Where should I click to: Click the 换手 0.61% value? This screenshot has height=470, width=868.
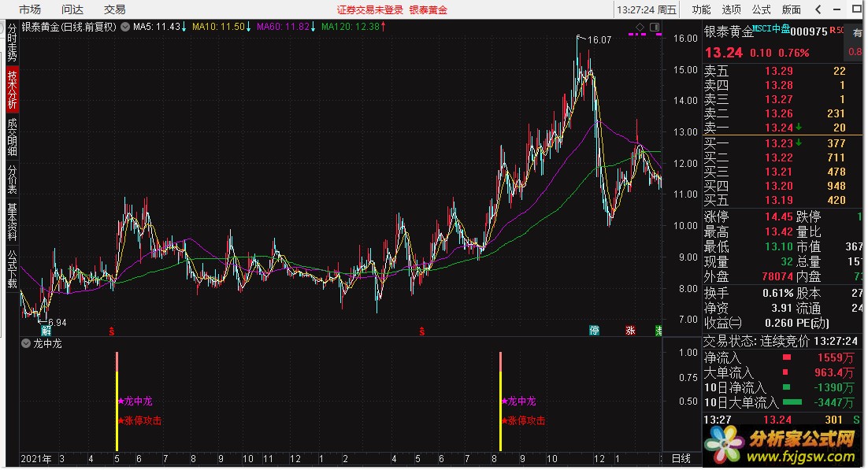tap(777, 293)
